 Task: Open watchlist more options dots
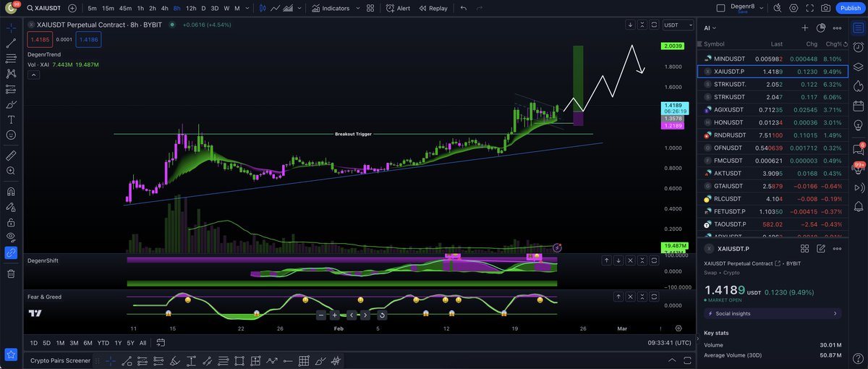837,27
